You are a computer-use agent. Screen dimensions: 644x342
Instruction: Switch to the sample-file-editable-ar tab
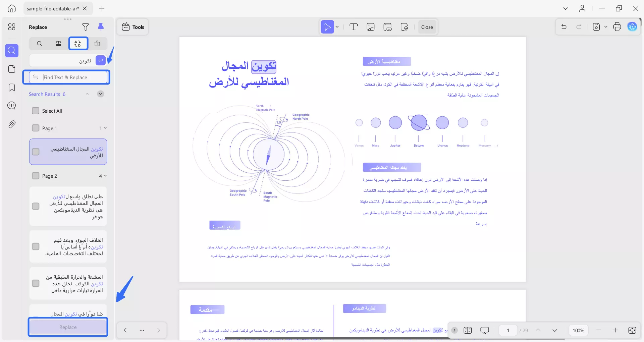(53, 8)
